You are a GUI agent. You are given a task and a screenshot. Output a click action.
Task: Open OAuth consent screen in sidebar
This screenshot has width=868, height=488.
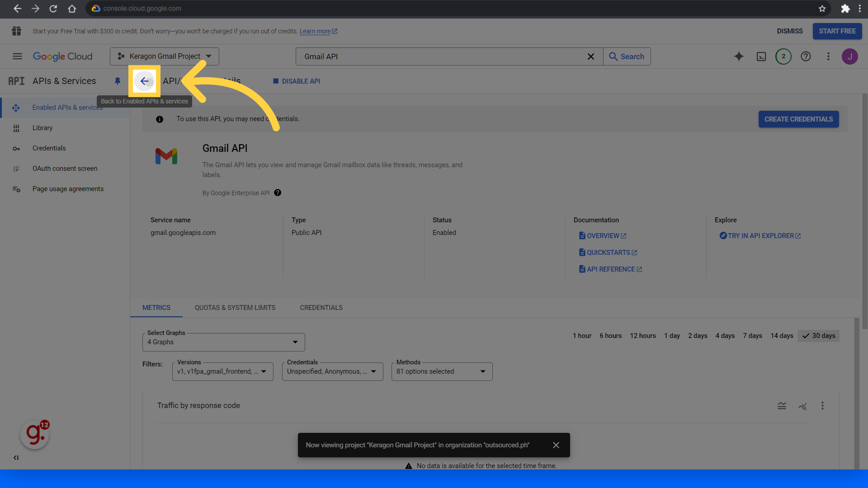(66, 169)
